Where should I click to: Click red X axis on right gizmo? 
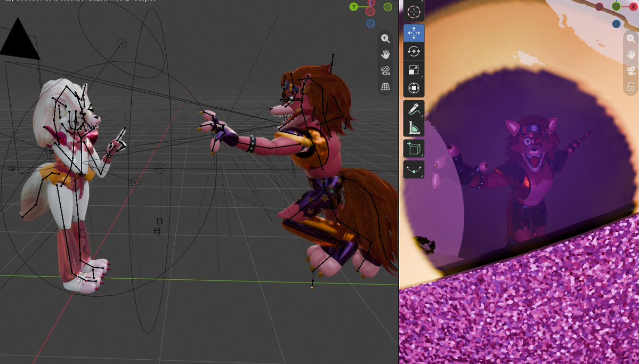(x=633, y=6)
